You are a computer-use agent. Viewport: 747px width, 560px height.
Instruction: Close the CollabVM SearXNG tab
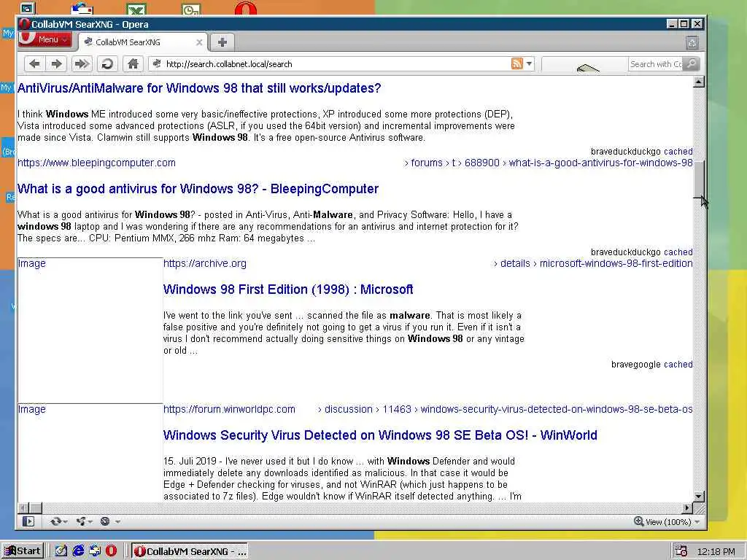pyautogui.click(x=199, y=42)
